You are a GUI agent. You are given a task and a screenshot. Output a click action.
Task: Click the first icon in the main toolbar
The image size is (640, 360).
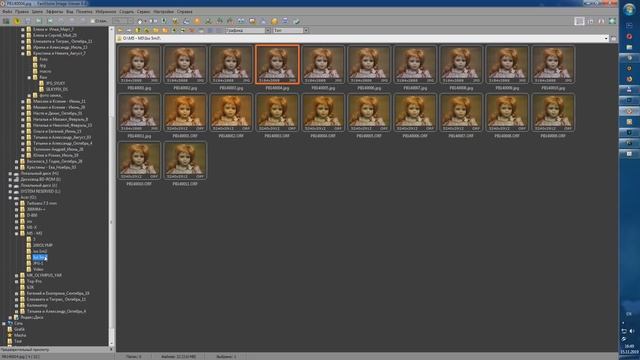6,20
